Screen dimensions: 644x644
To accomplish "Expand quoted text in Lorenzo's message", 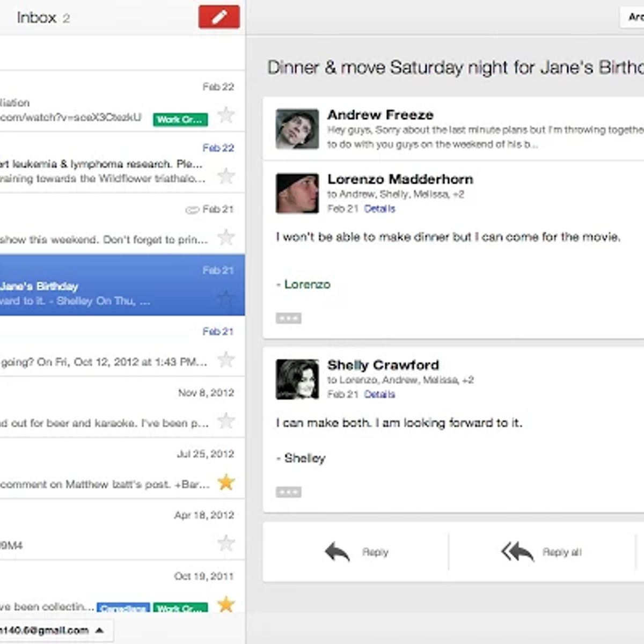I will [x=288, y=318].
